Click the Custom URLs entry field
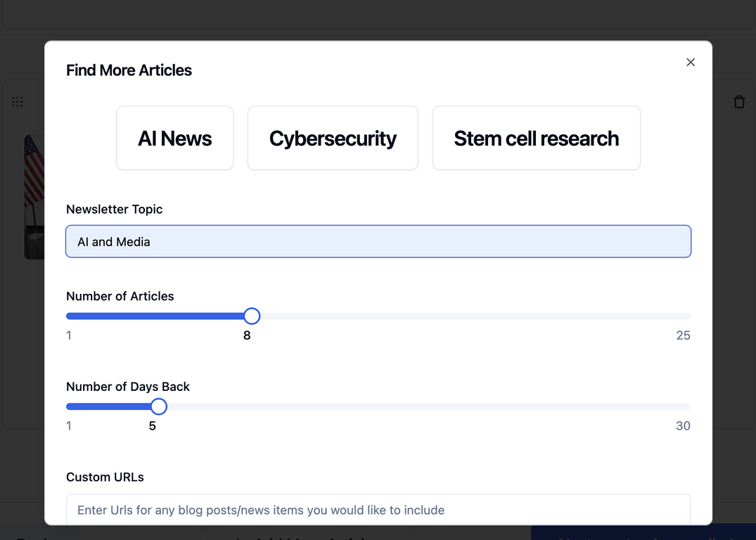 pyautogui.click(x=378, y=510)
